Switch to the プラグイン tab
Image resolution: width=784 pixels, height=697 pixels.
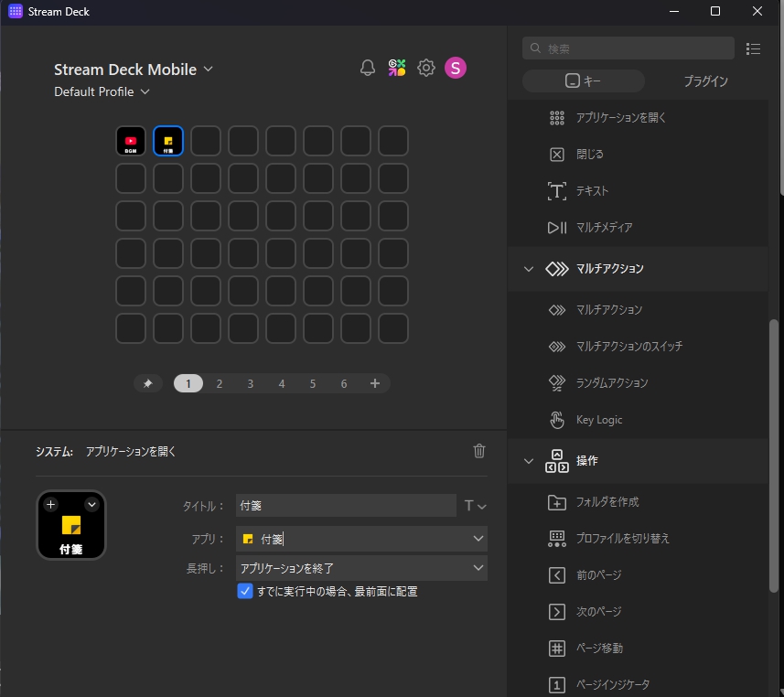coord(705,81)
